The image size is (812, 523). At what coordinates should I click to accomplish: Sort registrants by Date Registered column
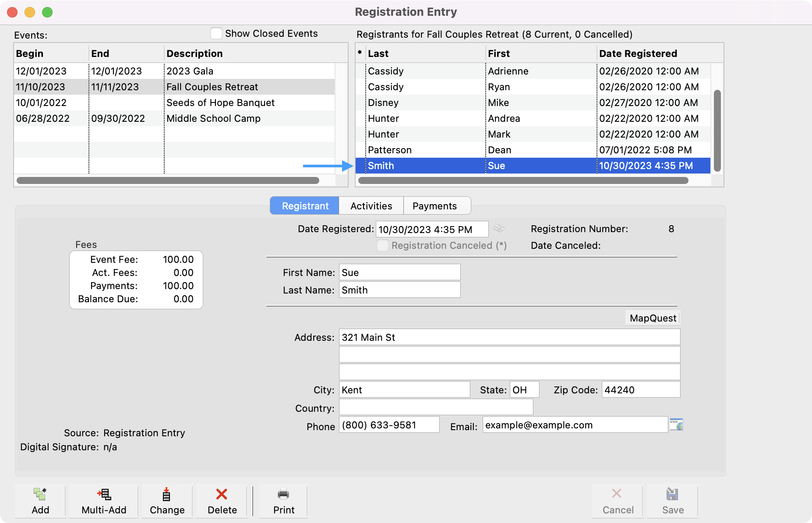tap(638, 53)
